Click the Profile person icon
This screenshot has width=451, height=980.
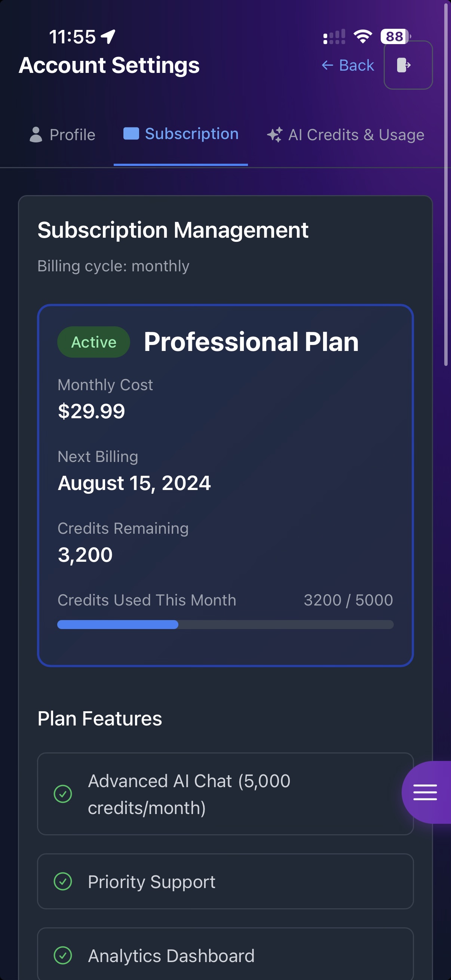pyautogui.click(x=36, y=135)
